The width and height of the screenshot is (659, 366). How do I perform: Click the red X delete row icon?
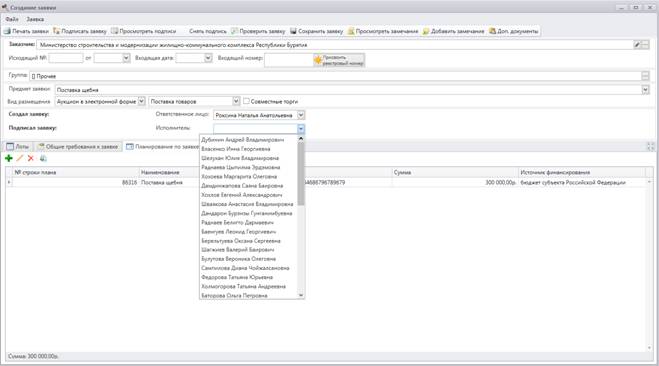pos(31,158)
